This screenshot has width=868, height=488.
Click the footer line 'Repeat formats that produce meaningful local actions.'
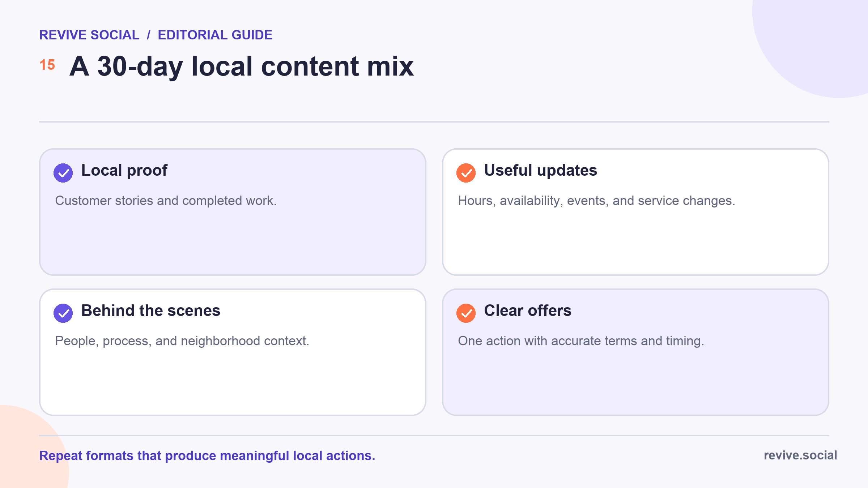(207, 456)
